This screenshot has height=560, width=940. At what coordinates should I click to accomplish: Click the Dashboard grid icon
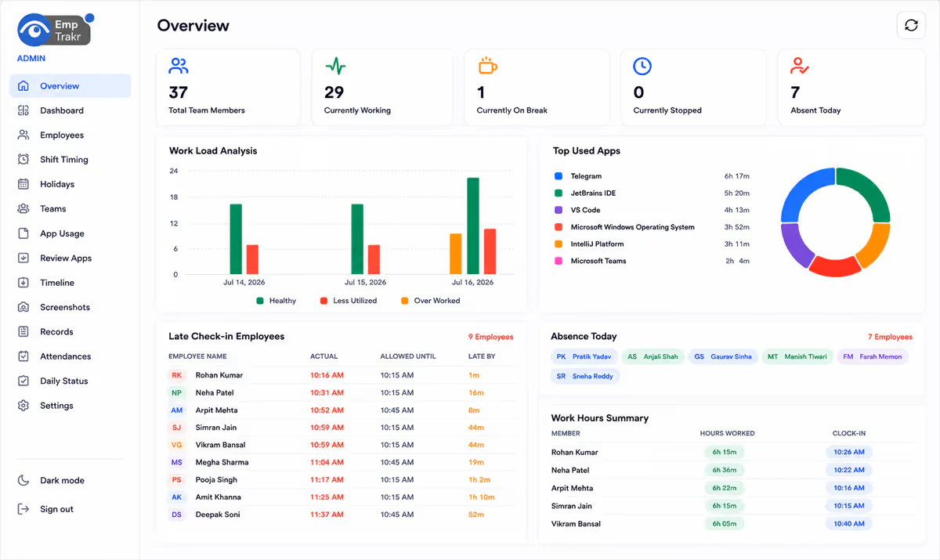tap(23, 110)
